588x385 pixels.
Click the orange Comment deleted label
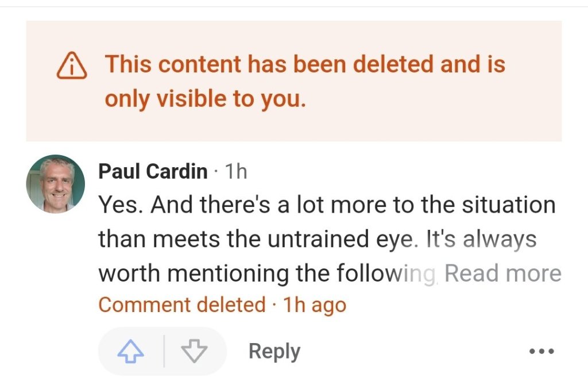pos(182,304)
